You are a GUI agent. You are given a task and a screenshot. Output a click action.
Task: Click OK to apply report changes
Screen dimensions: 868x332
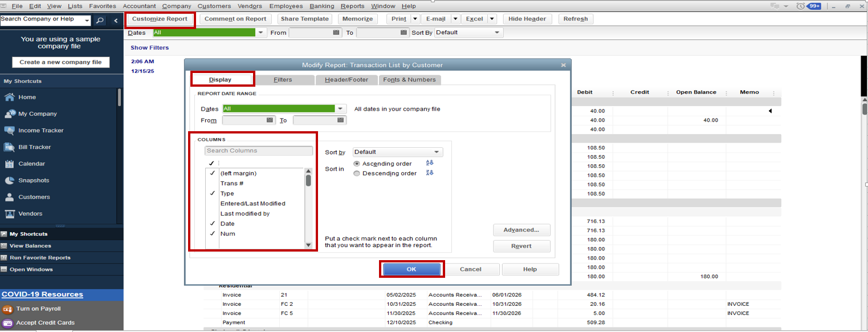411,269
